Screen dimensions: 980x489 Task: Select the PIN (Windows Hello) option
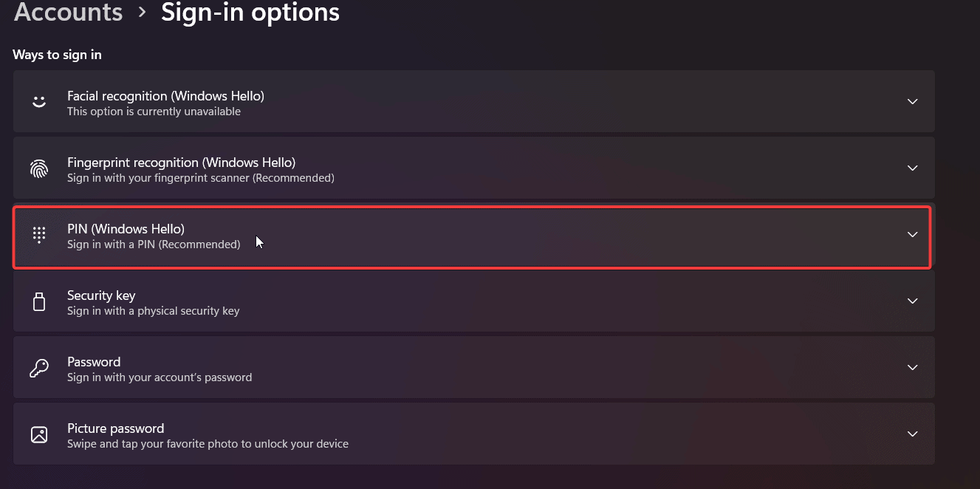473,236
